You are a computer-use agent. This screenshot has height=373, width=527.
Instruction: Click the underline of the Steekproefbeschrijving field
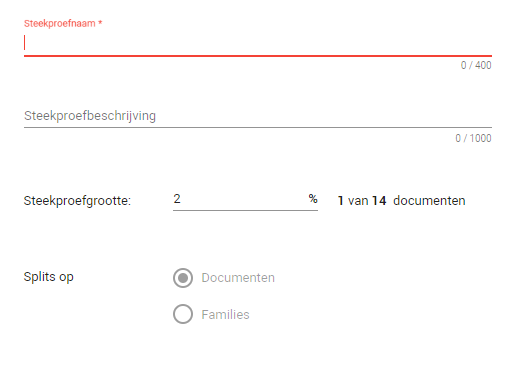click(x=258, y=127)
